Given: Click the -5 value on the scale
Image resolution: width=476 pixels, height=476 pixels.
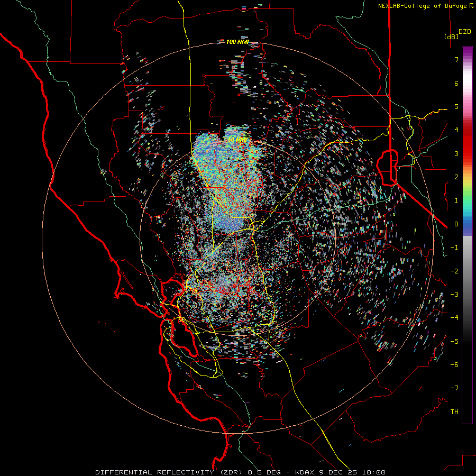Looking at the screenshot, I should pyautogui.click(x=454, y=342).
